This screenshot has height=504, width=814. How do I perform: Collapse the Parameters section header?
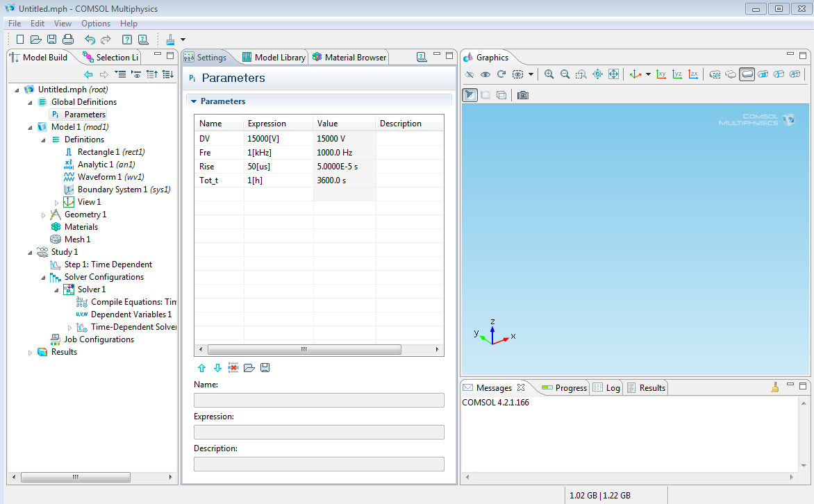tap(194, 101)
